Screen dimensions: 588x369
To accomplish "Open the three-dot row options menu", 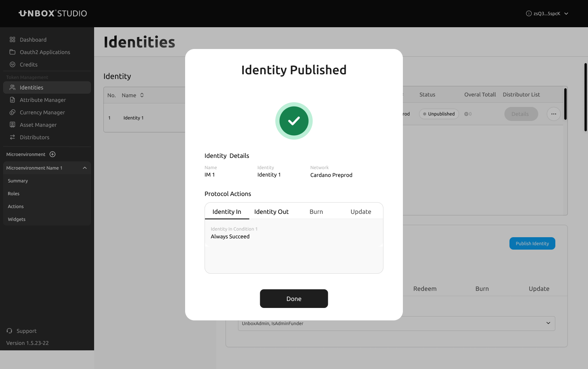I will (x=554, y=114).
